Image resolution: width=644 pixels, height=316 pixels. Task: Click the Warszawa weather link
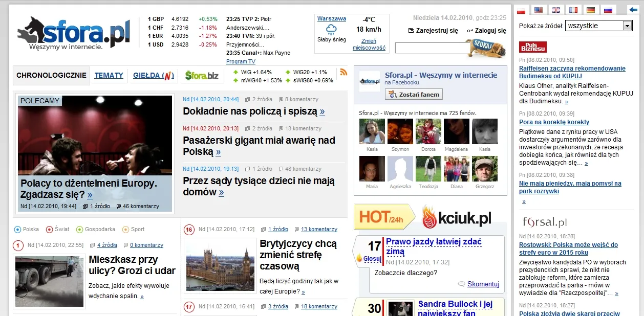331,18
